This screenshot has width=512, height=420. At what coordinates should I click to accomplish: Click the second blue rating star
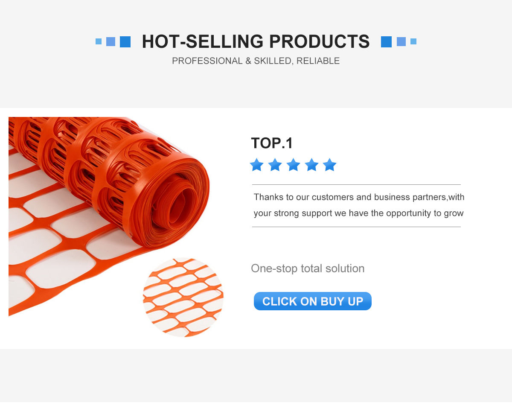pyautogui.click(x=275, y=165)
